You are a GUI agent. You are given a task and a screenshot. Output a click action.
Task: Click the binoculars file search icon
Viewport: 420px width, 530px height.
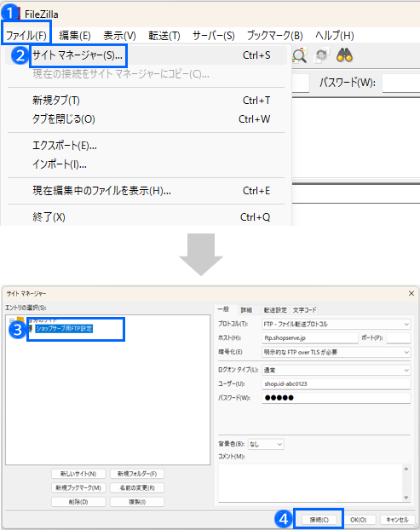point(344,55)
